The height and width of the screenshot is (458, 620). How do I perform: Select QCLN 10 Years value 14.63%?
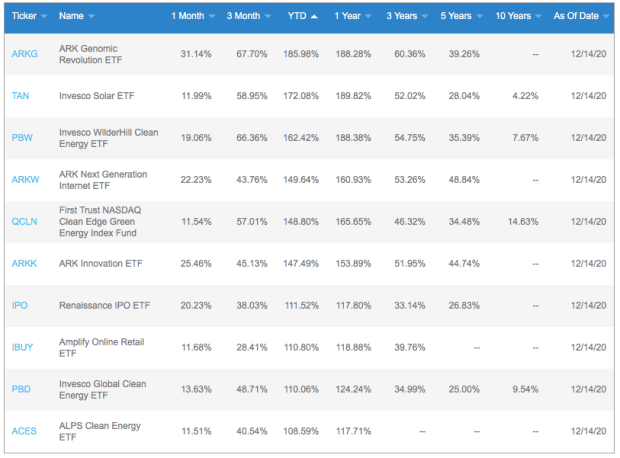pyautogui.click(x=523, y=221)
